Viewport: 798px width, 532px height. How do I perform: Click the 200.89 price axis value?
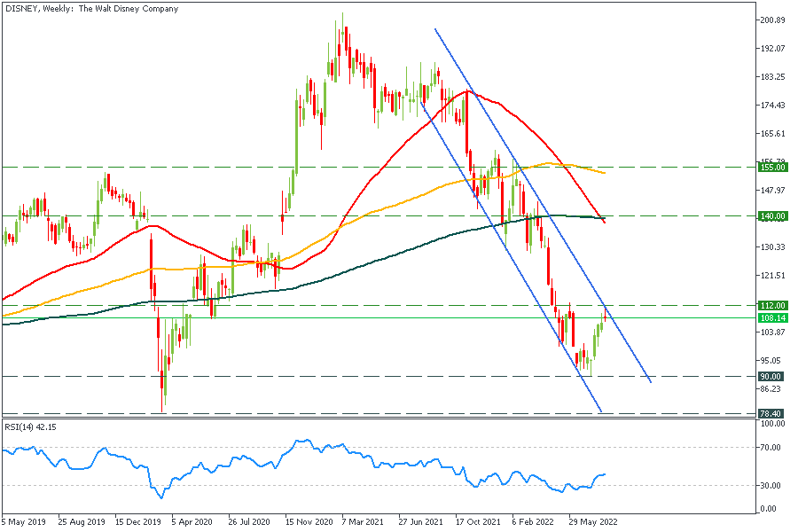coord(774,20)
